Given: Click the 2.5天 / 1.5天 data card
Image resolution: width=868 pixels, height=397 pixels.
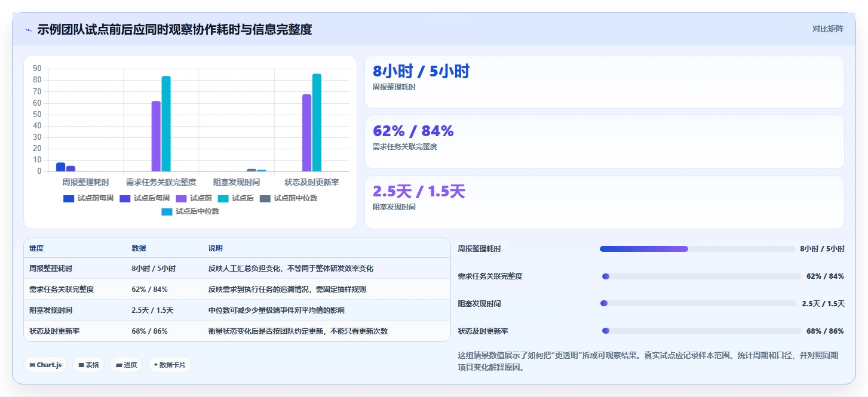Looking at the screenshot, I should pyautogui.click(x=604, y=202).
